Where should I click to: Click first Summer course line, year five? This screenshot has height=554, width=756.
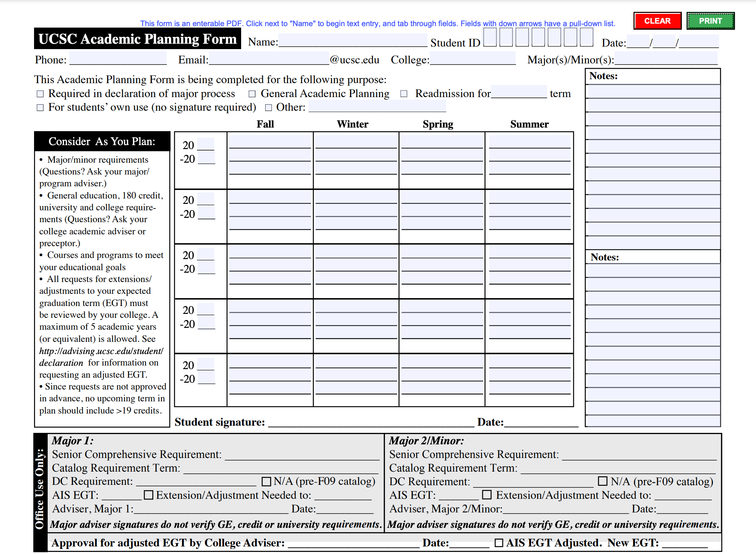click(x=530, y=362)
